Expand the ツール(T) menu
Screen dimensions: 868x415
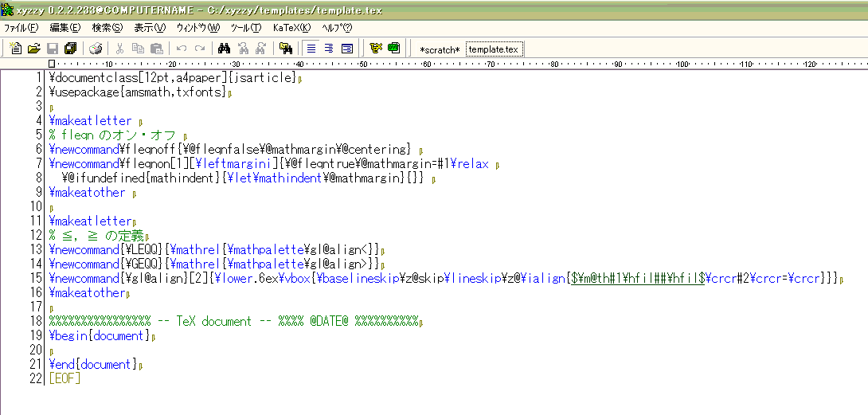(x=246, y=27)
